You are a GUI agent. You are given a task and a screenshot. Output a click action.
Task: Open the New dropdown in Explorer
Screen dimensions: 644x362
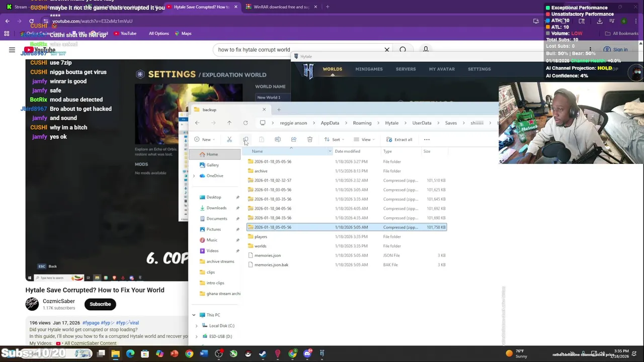[204, 139]
